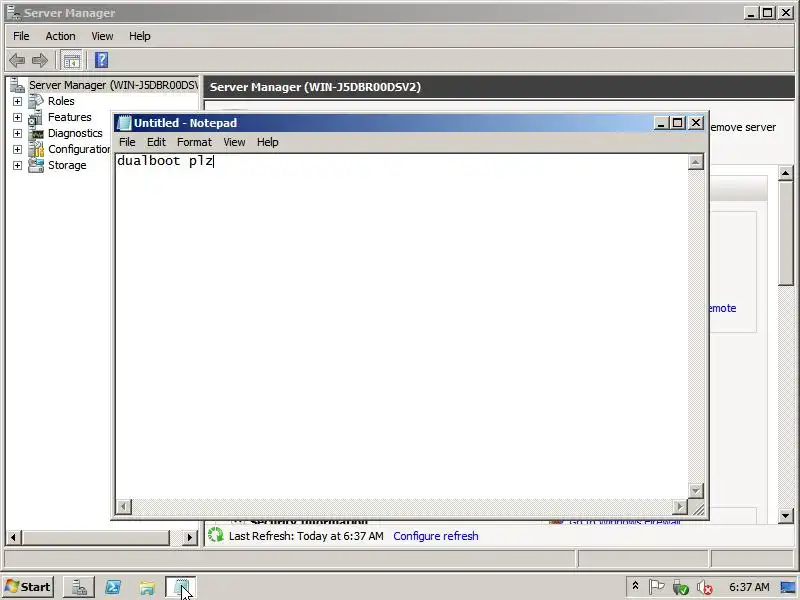Click Notepad vertical scrollbar down arrow
The height and width of the screenshot is (600, 800).
click(695, 491)
